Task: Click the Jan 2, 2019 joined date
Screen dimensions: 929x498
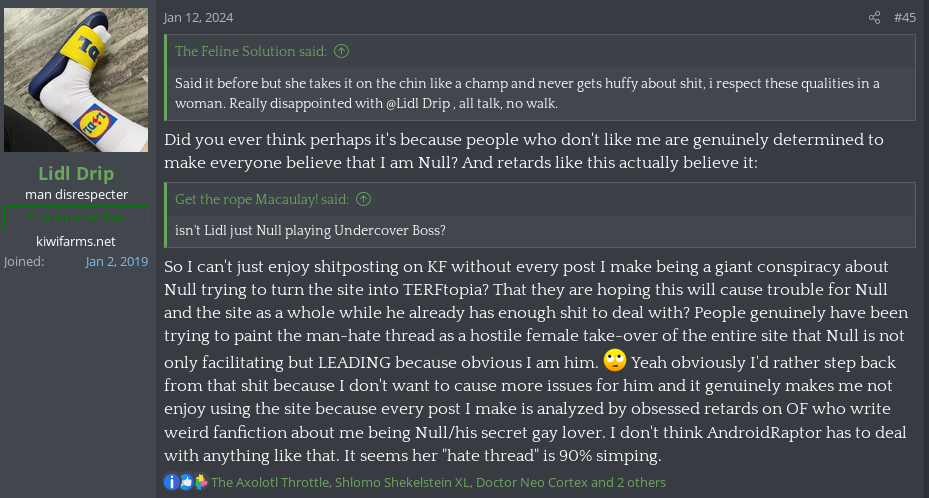Action: click(117, 262)
